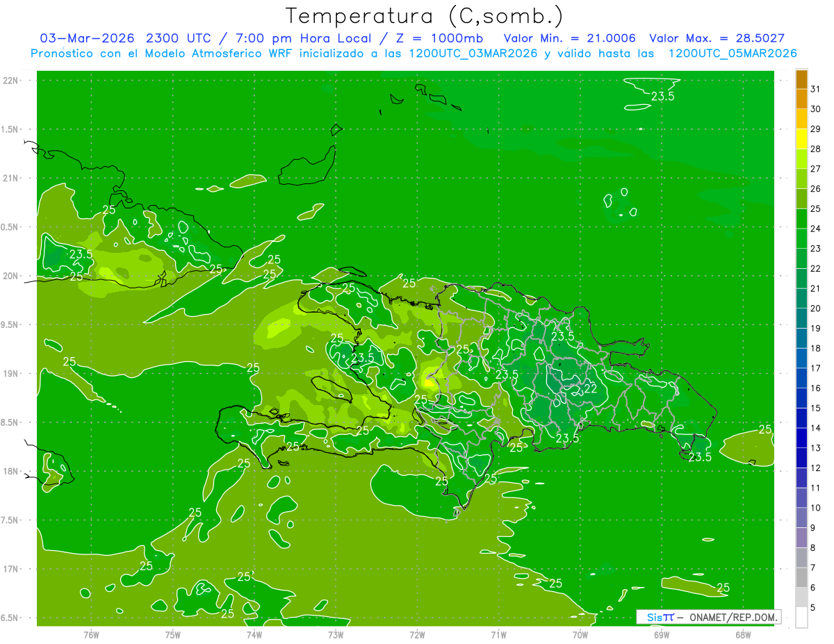Click the '73W' longitude axis label
Viewport: 834px width, 644px height.
(x=336, y=634)
